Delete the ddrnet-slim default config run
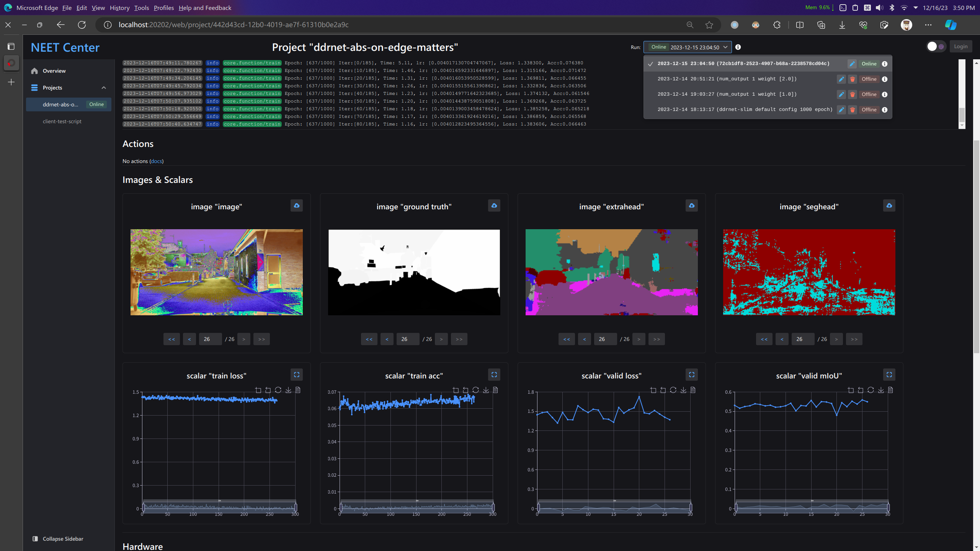Image resolution: width=980 pixels, height=551 pixels. (x=853, y=110)
